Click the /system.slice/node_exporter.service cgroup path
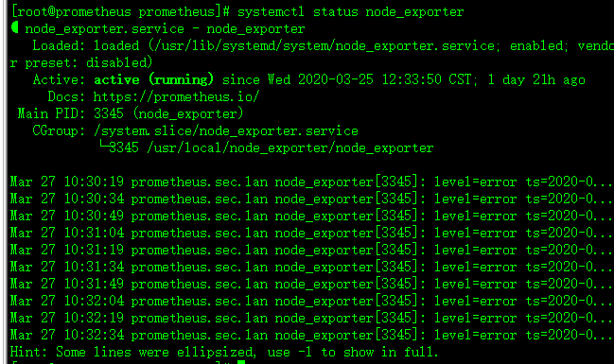The image size is (614, 364). (226, 130)
